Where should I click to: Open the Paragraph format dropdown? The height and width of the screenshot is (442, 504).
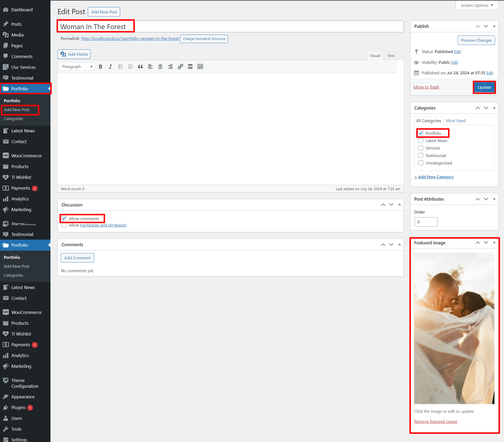click(x=77, y=67)
